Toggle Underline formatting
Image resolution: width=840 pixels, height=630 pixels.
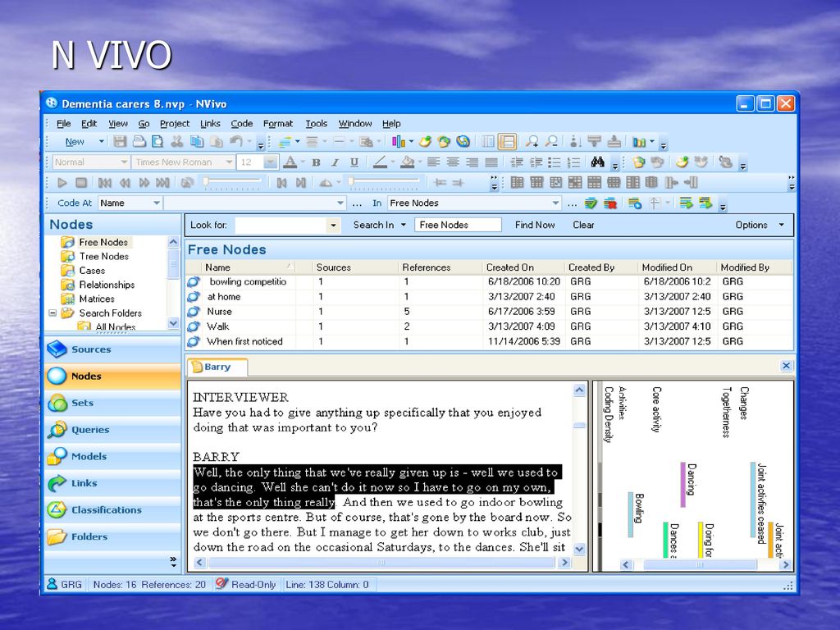pos(354,162)
